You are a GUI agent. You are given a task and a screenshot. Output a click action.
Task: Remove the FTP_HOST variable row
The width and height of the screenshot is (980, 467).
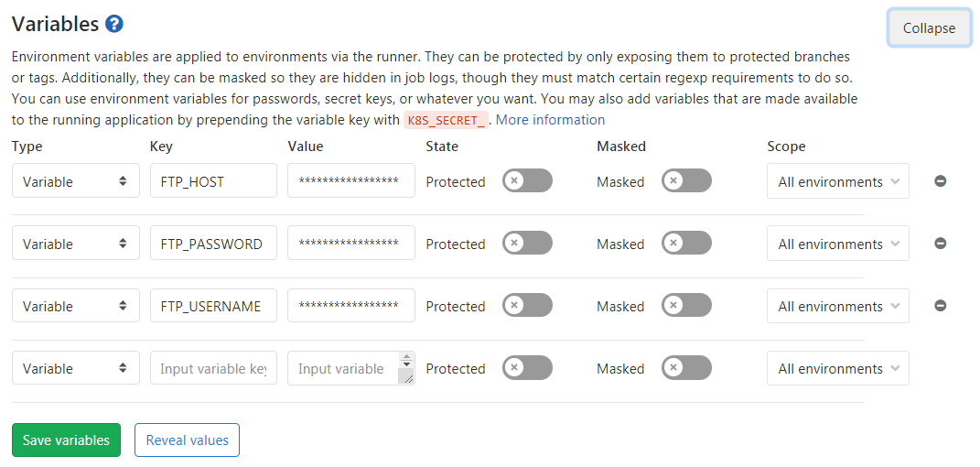coord(940,181)
